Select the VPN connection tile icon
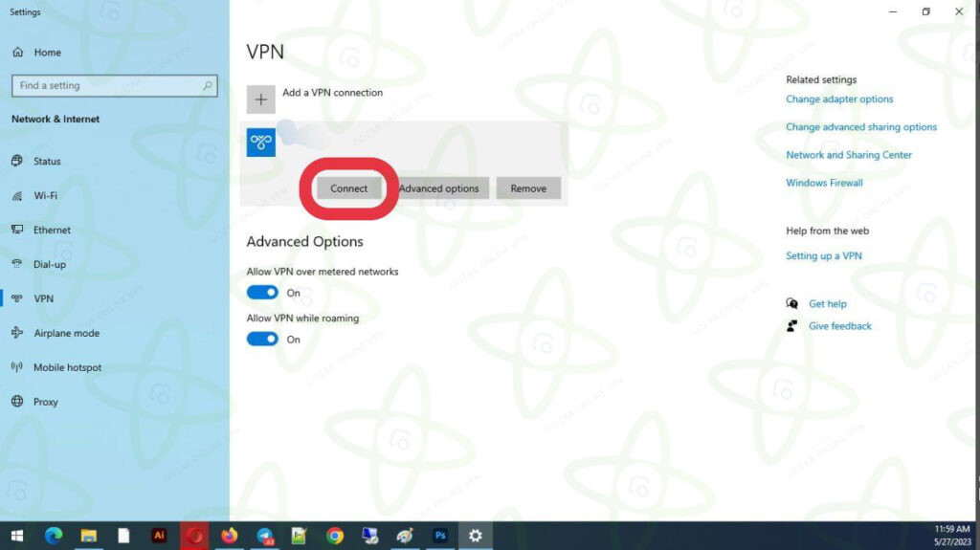Viewport: 980px width, 550px height. click(x=261, y=143)
